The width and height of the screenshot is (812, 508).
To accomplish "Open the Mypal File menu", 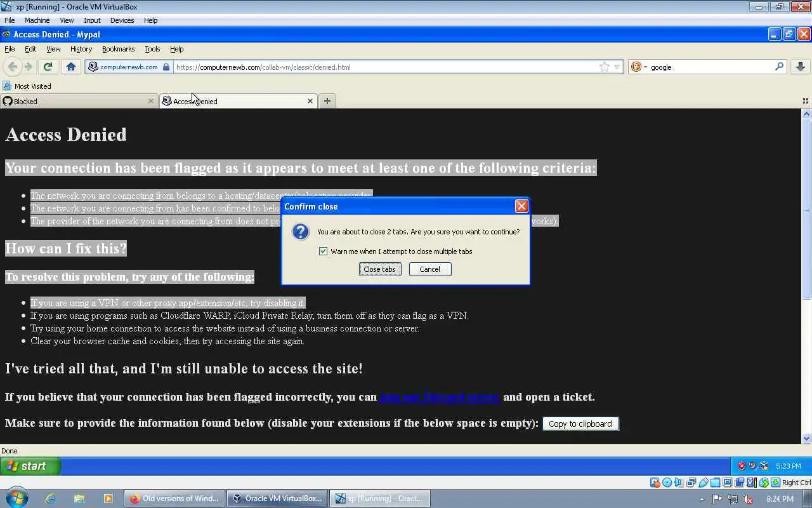I will click(x=10, y=49).
